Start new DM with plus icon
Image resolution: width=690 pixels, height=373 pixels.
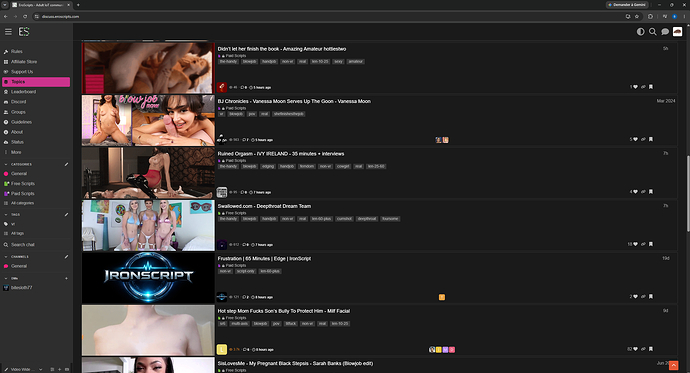tap(66, 278)
